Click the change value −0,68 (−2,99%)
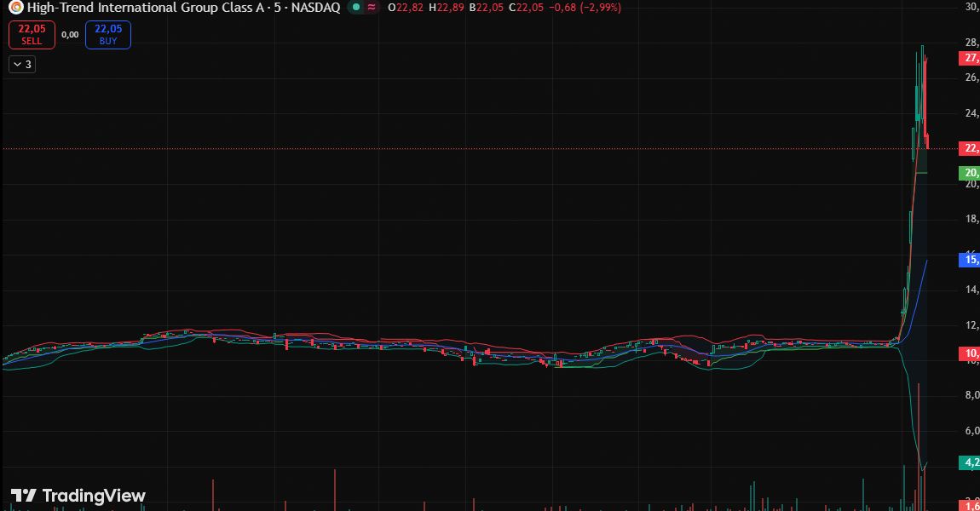Image resolution: width=980 pixels, height=511 pixels. 585,8
